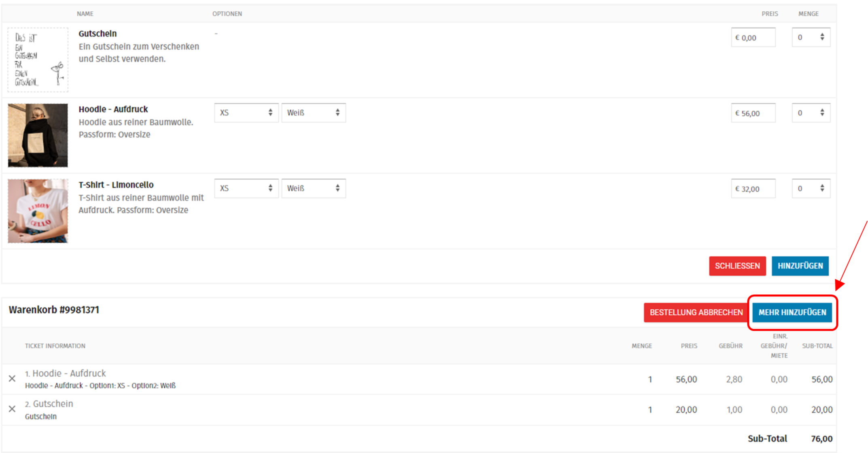Remove Hoodie - Aufdruck from cart

click(12, 379)
